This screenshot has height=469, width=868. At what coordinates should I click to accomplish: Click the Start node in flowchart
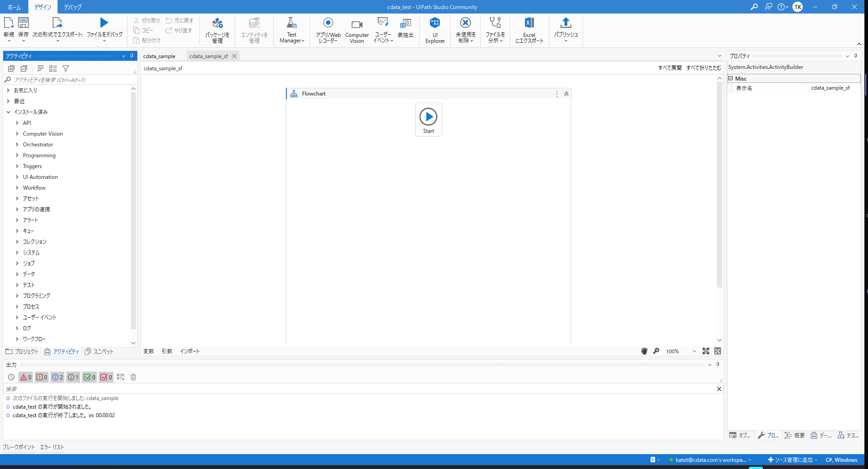[x=429, y=119]
